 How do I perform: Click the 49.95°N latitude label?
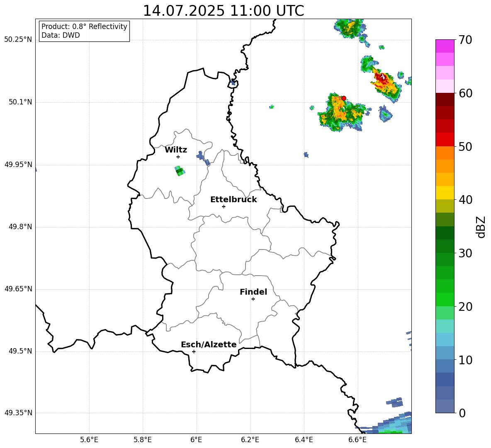(18, 165)
